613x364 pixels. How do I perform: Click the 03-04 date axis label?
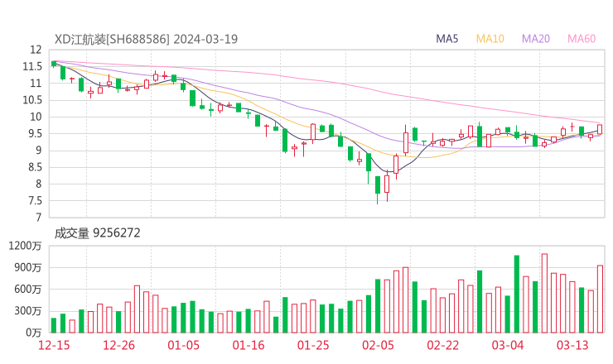[x=508, y=345]
